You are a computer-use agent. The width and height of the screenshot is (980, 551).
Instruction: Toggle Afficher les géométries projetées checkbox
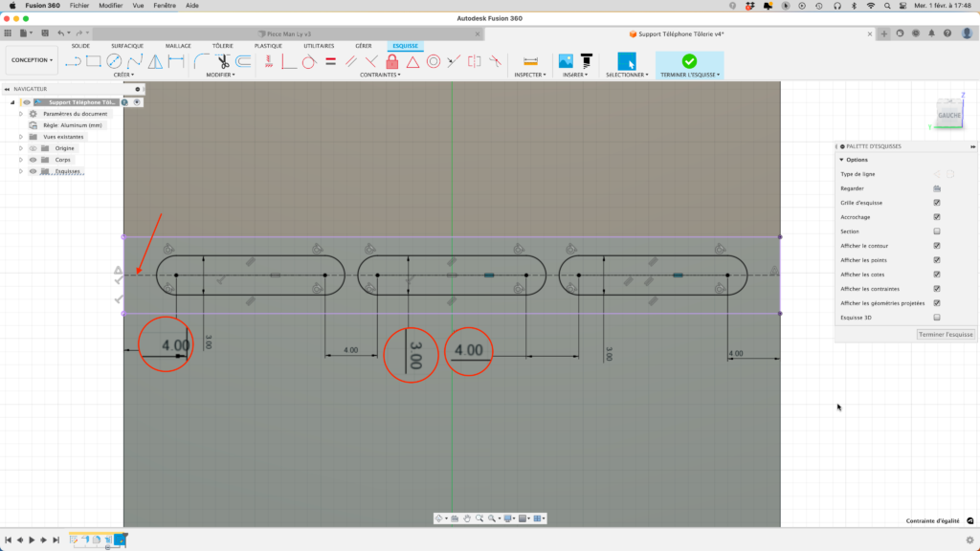(937, 303)
